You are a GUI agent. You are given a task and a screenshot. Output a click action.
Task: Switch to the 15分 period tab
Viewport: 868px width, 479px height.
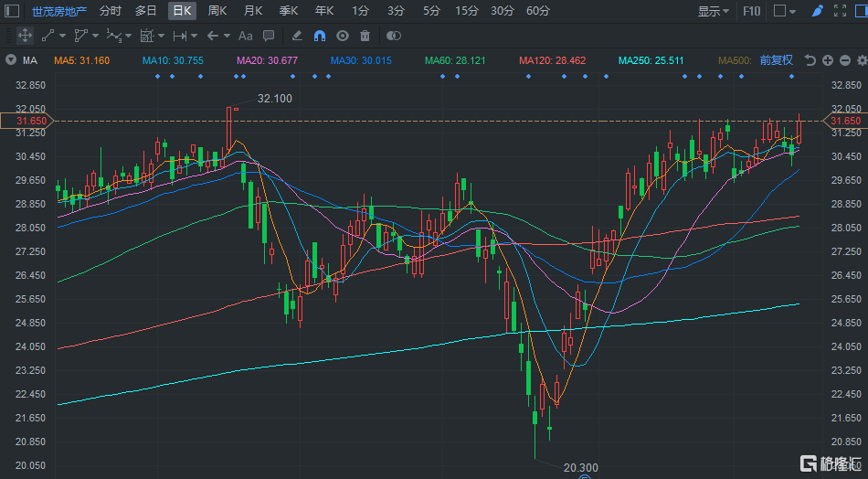coord(467,11)
